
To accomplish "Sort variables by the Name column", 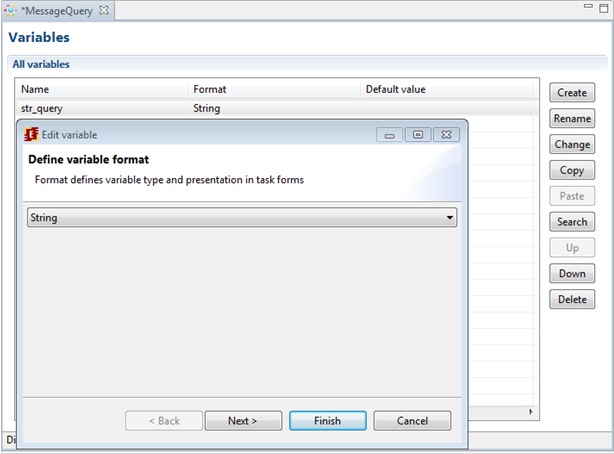I will (100, 89).
